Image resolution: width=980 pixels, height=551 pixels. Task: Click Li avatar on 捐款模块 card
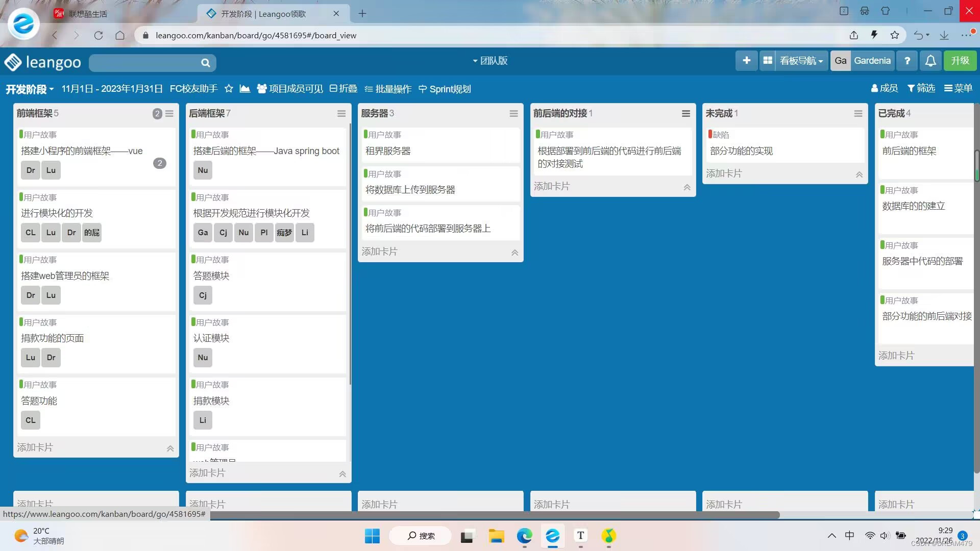coord(203,420)
